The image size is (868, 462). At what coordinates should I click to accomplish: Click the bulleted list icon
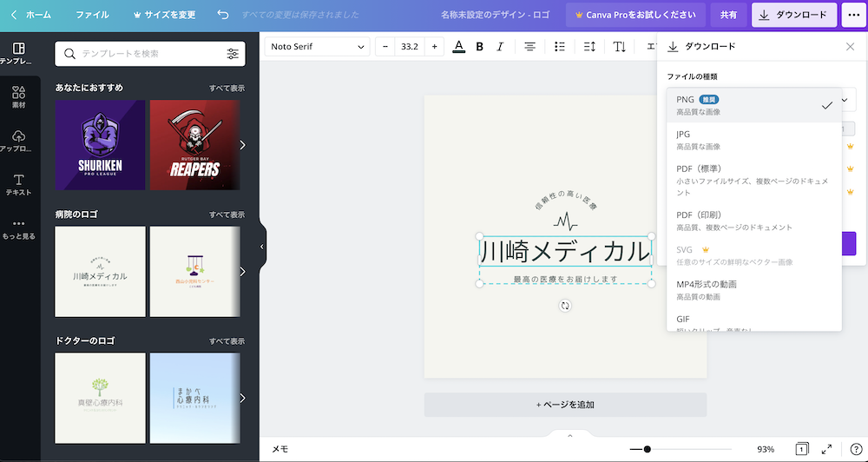[560, 47]
